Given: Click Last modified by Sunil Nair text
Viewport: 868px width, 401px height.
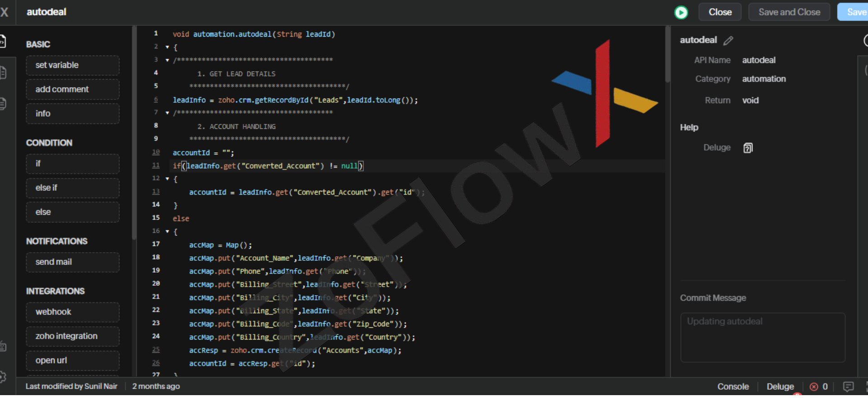Looking at the screenshot, I should tap(71, 387).
